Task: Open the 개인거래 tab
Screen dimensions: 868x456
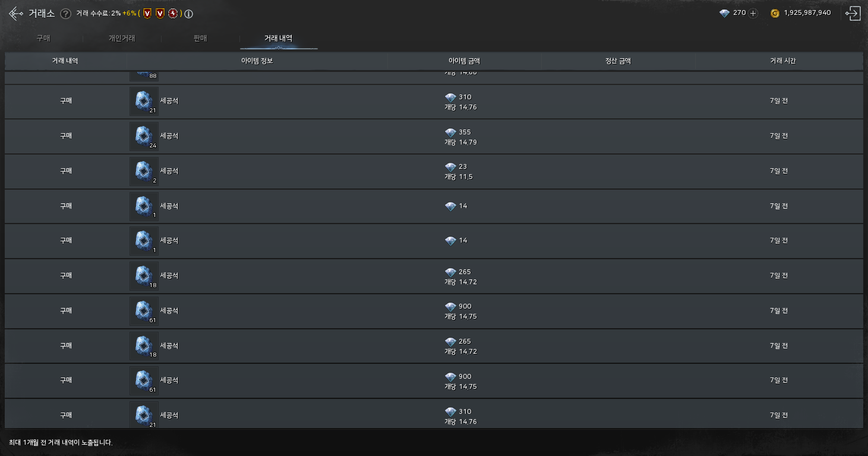Action: tap(122, 39)
